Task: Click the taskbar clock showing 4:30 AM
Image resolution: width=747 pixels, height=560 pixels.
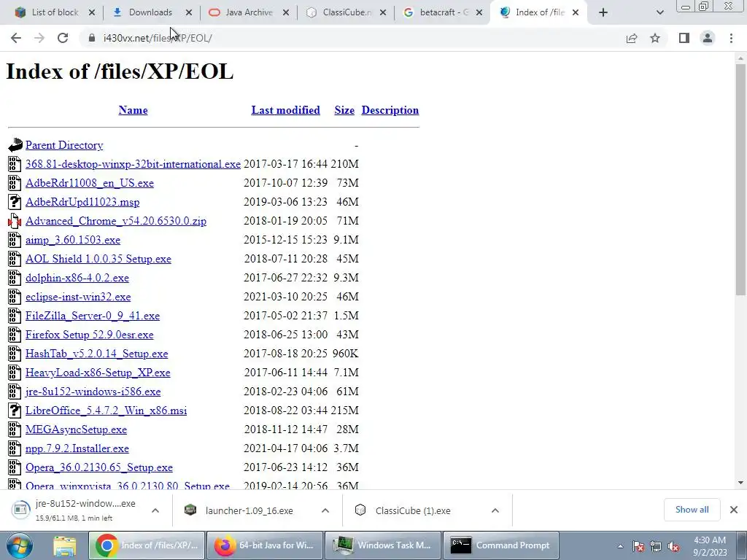Action: [x=710, y=546]
